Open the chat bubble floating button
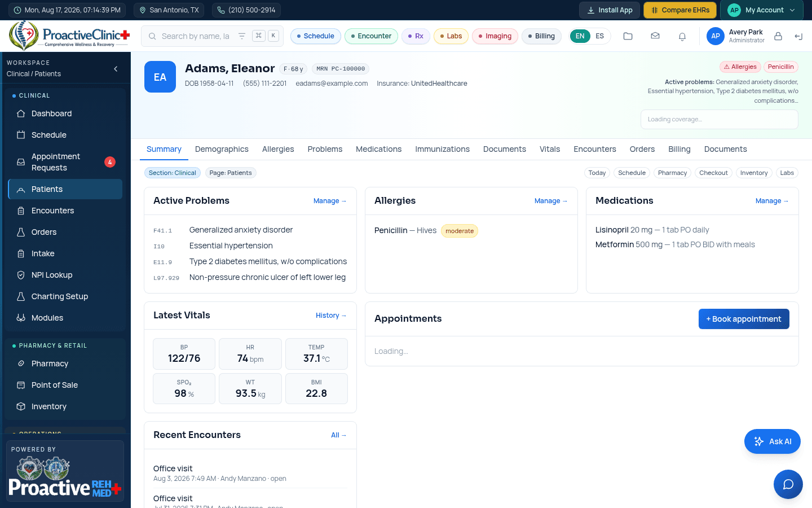 point(788,484)
